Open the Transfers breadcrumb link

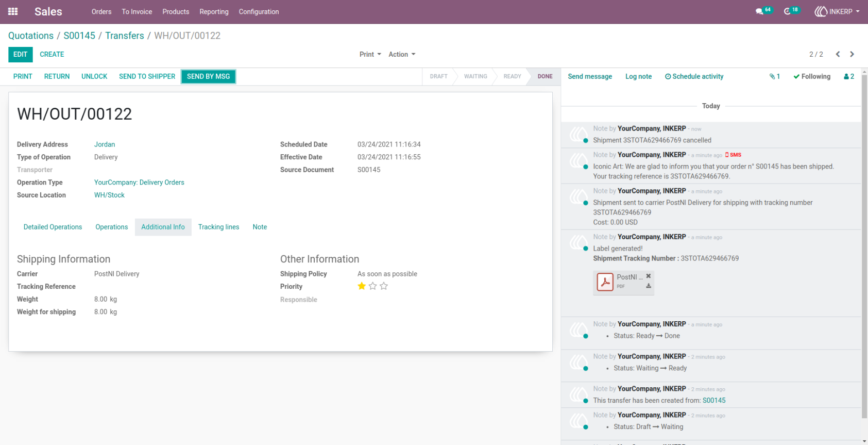pos(125,36)
